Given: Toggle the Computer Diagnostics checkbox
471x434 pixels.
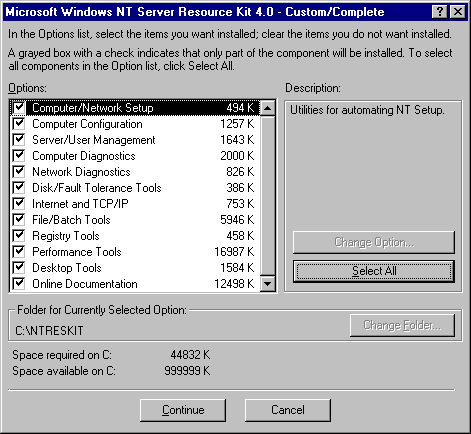Looking at the screenshot, I should (19, 156).
